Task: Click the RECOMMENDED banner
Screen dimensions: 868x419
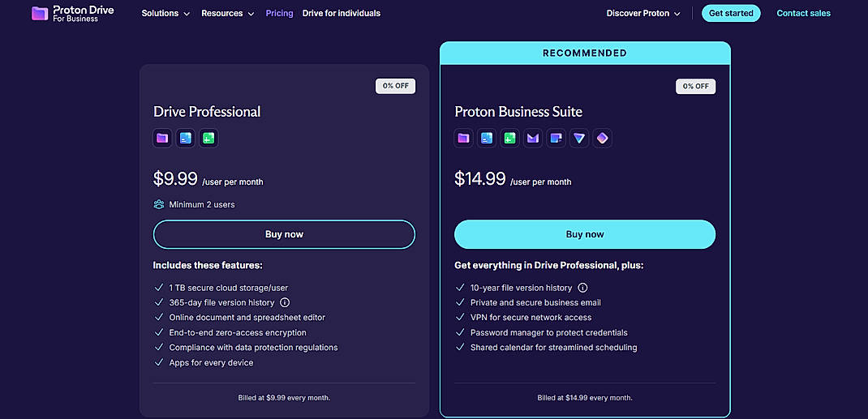Action: (x=585, y=53)
